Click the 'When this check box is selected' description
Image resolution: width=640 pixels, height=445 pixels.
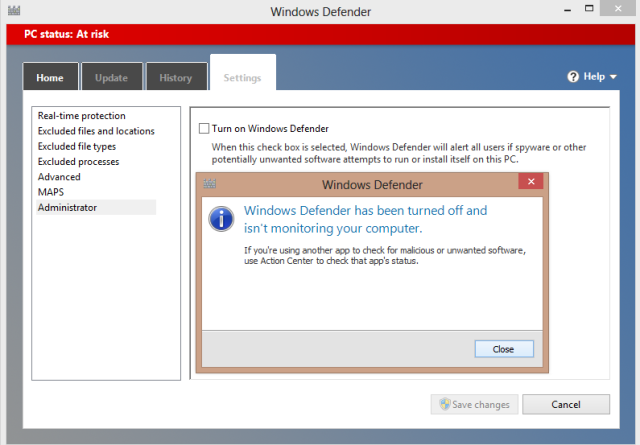399,153
